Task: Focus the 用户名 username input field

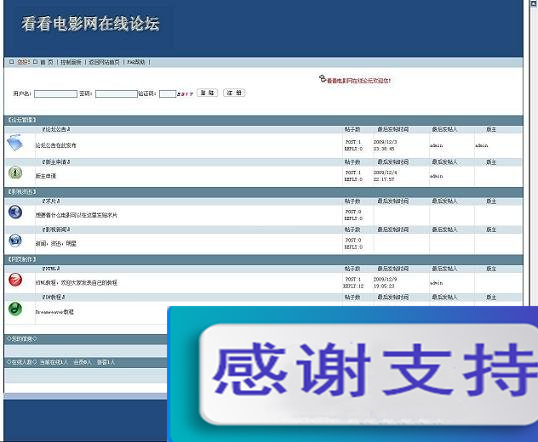Action: pyautogui.click(x=56, y=94)
